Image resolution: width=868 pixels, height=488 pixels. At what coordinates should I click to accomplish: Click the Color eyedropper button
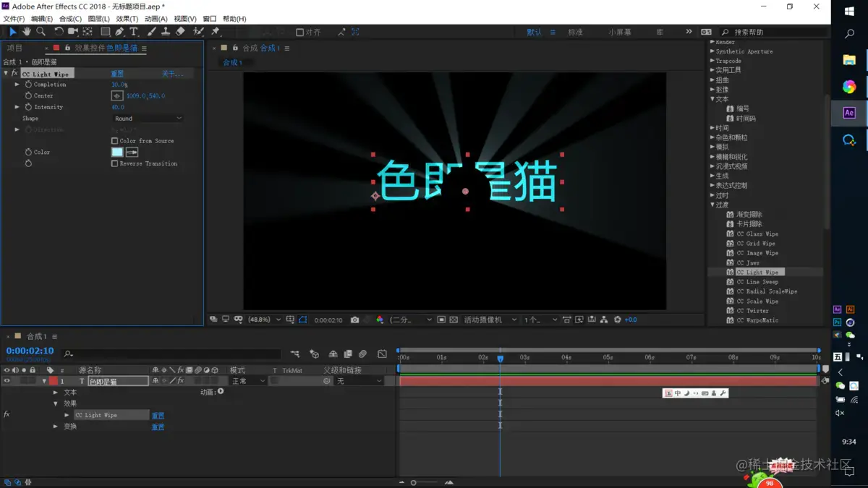(132, 152)
